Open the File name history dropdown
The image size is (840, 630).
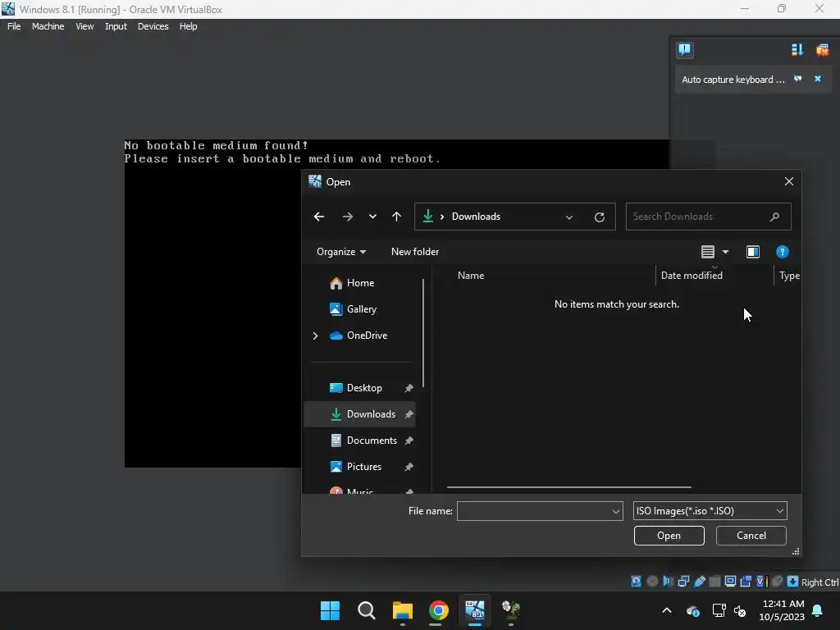click(615, 511)
